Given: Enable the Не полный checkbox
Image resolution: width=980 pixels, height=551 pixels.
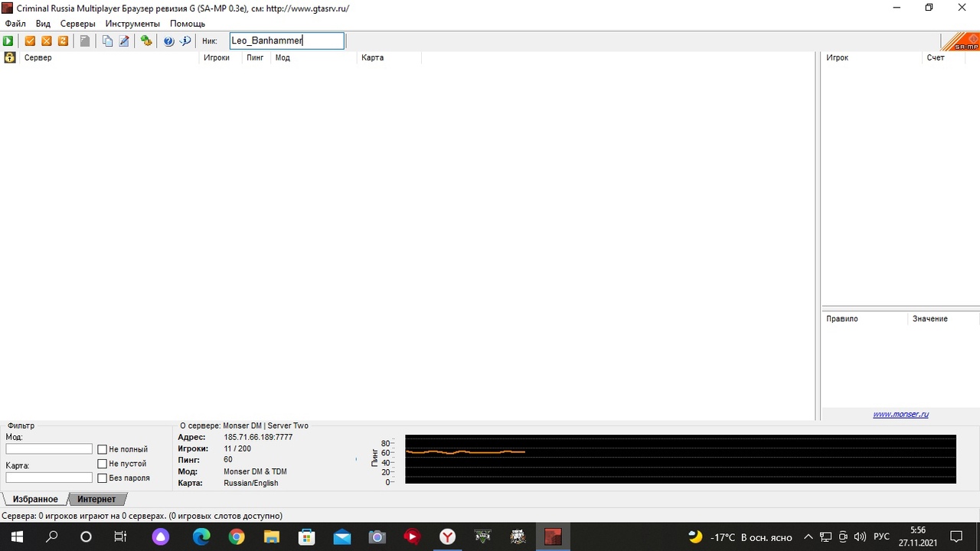Looking at the screenshot, I should pyautogui.click(x=103, y=449).
